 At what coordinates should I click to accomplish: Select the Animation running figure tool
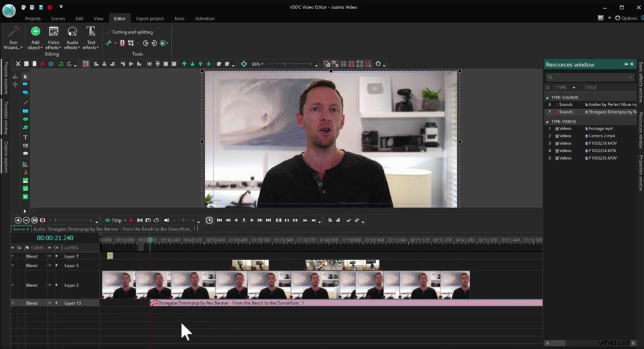[25, 172]
